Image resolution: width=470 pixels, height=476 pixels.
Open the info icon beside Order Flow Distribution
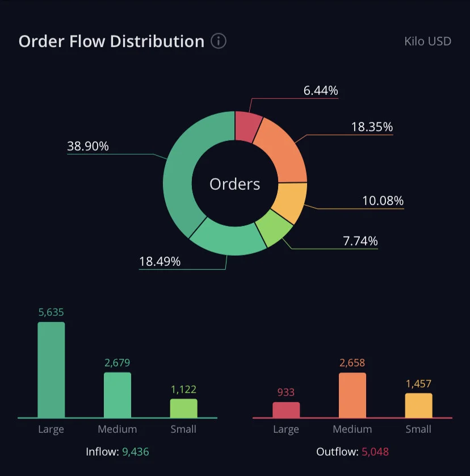[x=219, y=41]
